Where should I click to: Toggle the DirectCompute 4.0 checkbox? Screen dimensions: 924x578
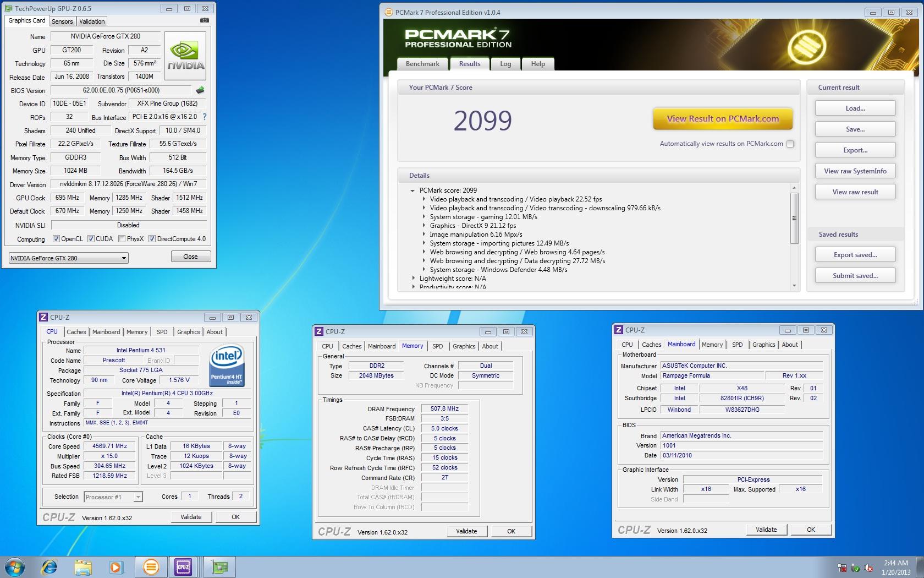[x=152, y=239]
